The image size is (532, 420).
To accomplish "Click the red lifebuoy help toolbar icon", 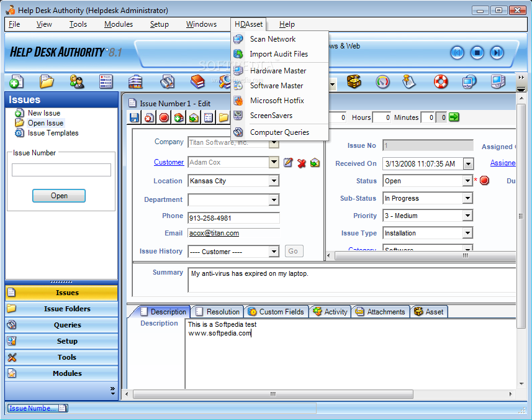I will coord(441,81).
